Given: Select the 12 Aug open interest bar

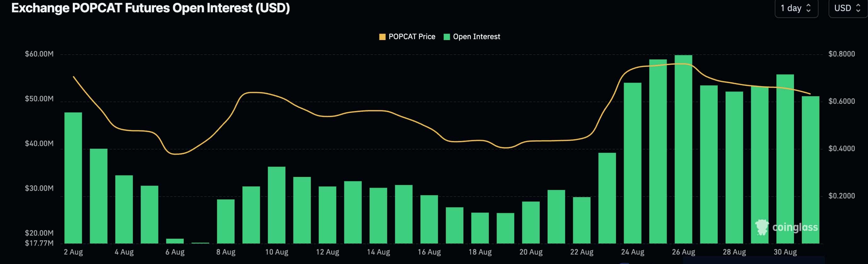Looking at the screenshot, I should (328, 215).
